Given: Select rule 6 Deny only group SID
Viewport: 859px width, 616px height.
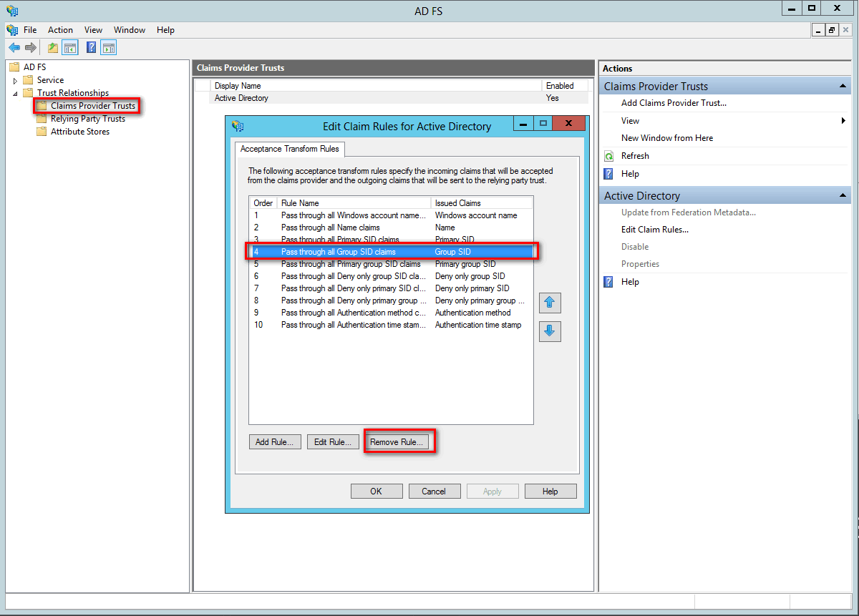Looking at the screenshot, I should pyautogui.click(x=391, y=276).
